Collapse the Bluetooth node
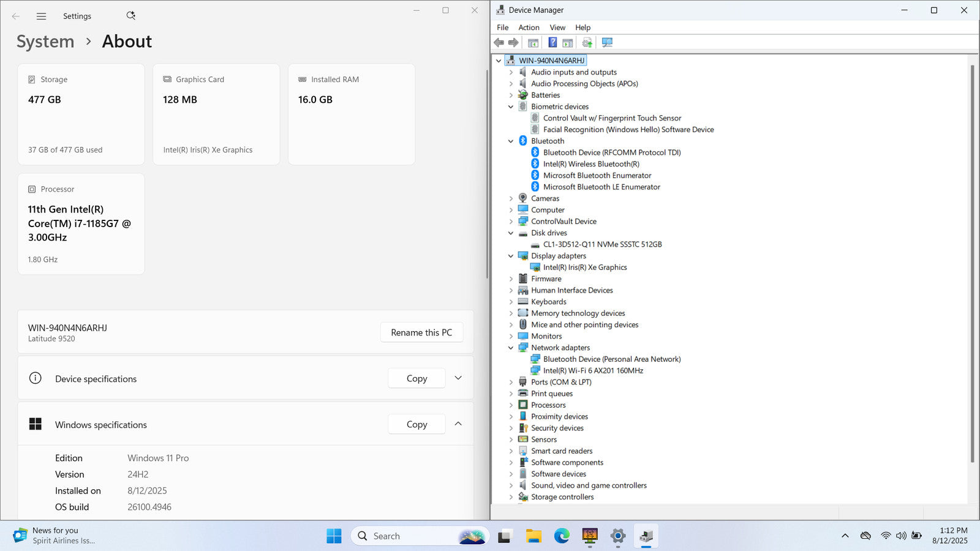This screenshot has height=551, width=980. pos(511,141)
